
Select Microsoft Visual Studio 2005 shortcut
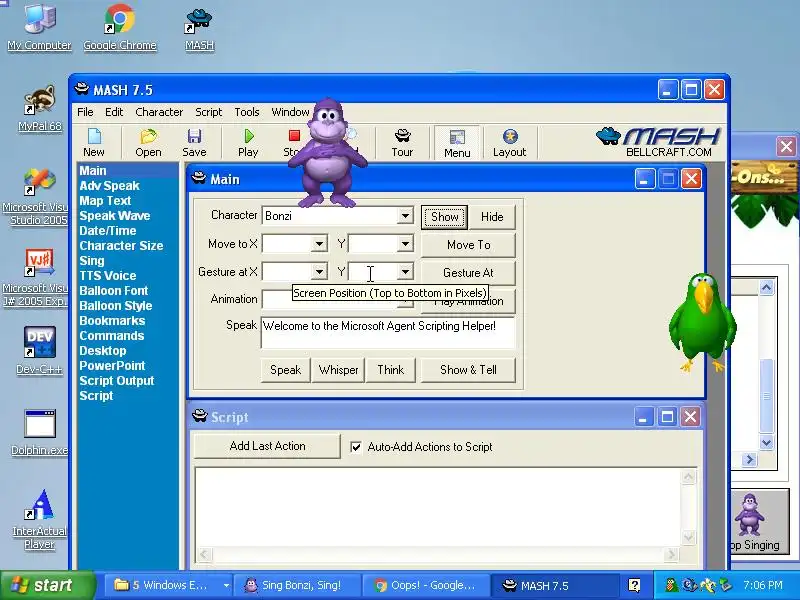coord(36,197)
